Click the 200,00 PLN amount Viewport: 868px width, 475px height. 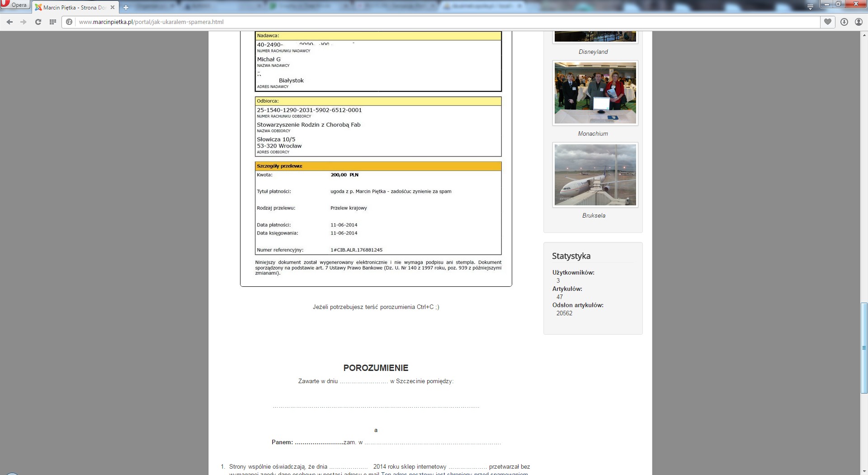(x=344, y=175)
